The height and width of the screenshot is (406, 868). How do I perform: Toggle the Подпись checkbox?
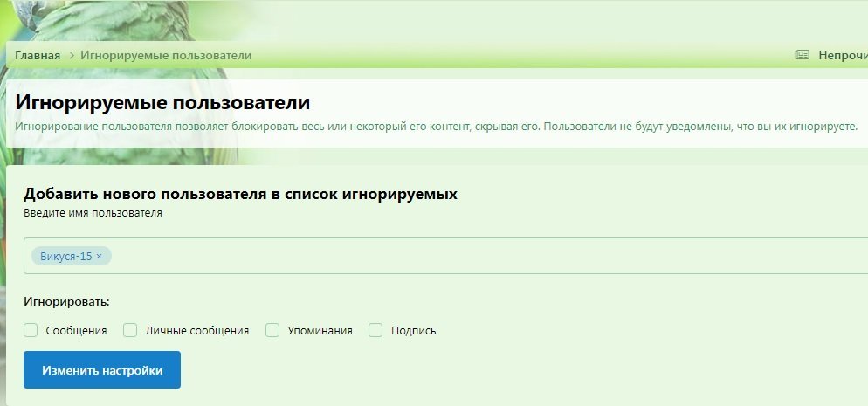click(375, 330)
